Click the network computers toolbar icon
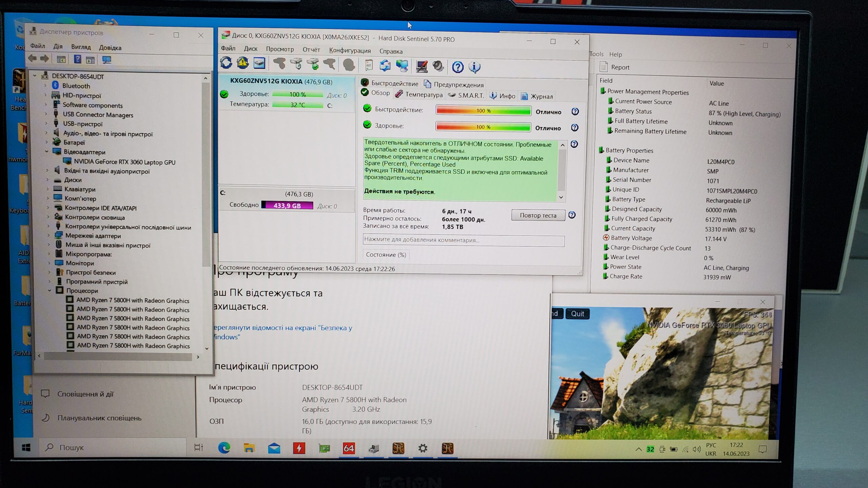 tap(402, 66)
